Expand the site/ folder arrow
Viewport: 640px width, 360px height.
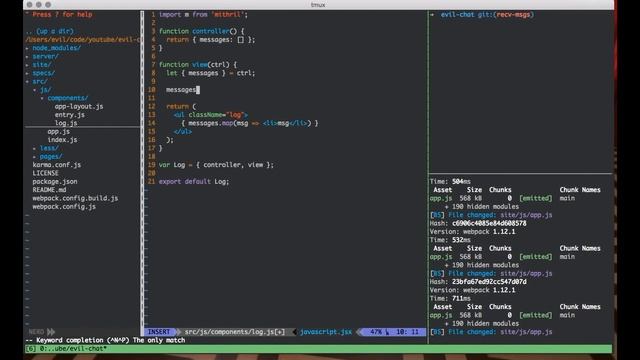click(x=27, y=65)
